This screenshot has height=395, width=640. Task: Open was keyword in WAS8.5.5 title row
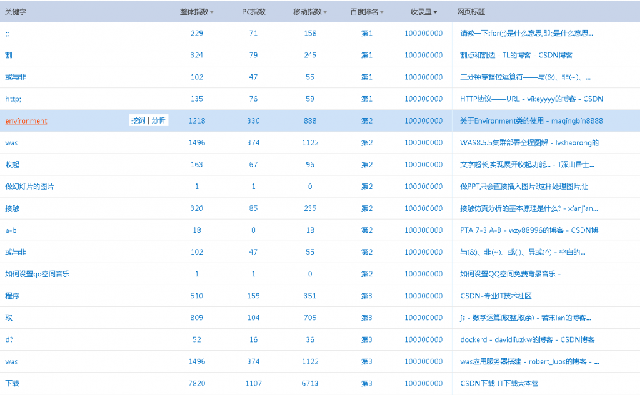click(x=11, y=143)
